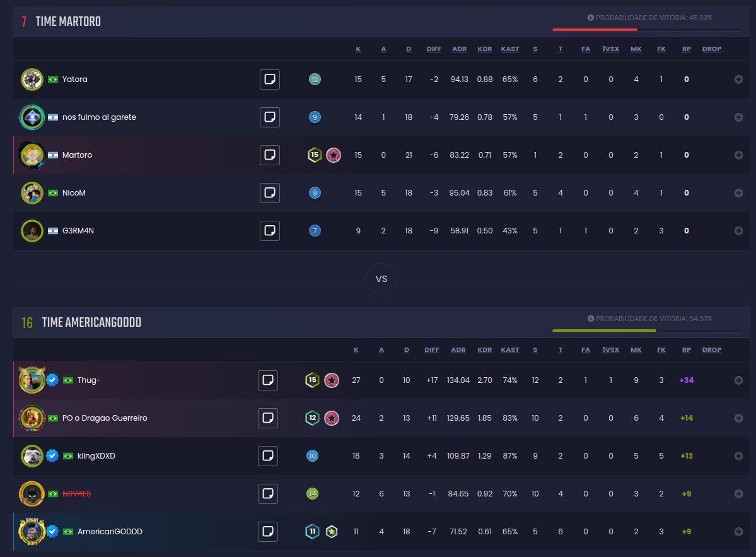Click the demo icon on Martoro's row

click(x=269, y=155)
